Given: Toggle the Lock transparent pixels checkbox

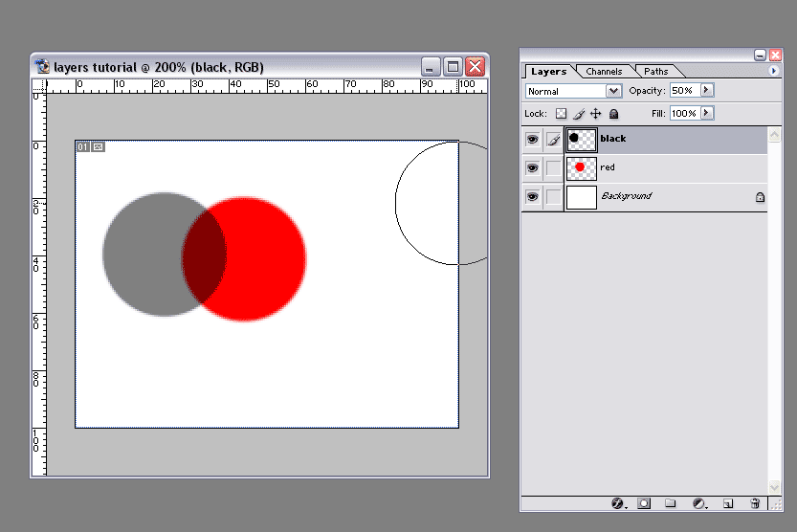Looking at the screenshot, I should tap(561, 114).
